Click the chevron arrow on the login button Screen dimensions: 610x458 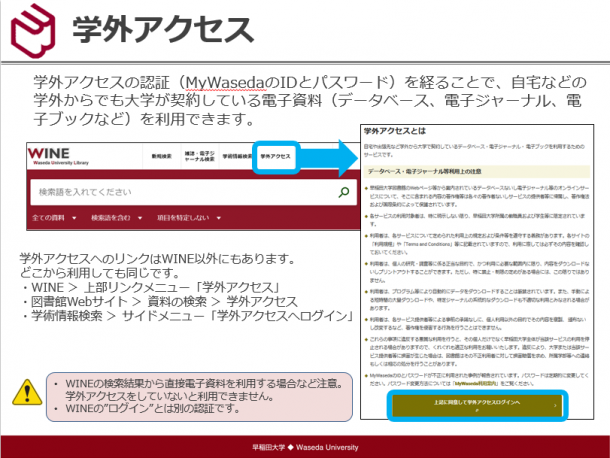[555, 405]
